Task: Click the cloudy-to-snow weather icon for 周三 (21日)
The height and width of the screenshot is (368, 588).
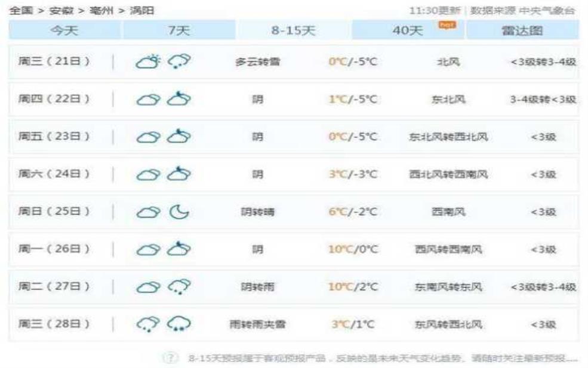Action: click(x=163, y=61)
